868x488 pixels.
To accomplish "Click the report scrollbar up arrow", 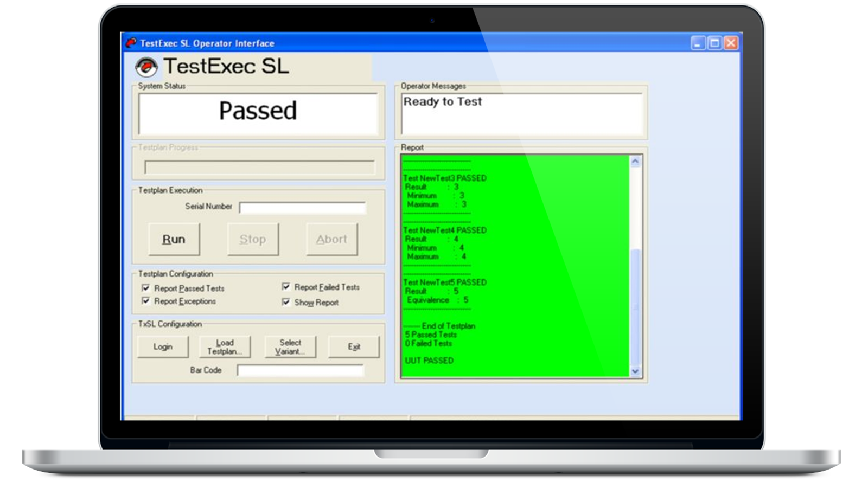I will 635,162.
